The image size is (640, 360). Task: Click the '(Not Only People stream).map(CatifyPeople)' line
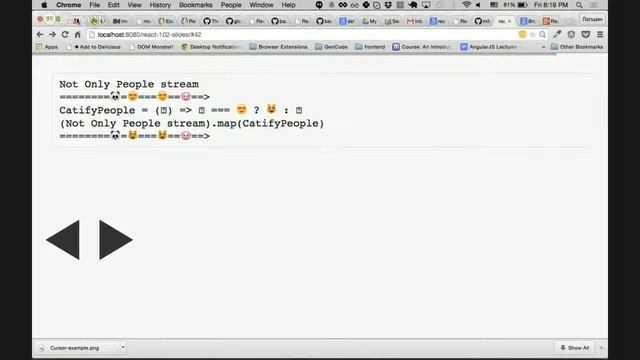click(192, 123)
